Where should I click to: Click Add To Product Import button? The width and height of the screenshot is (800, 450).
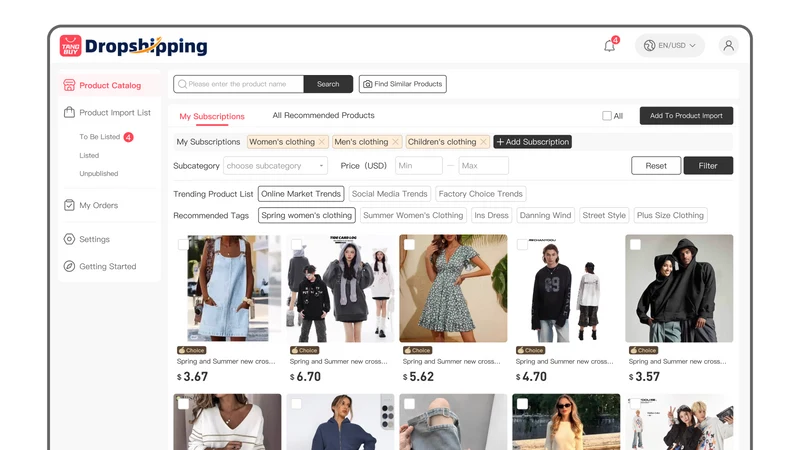(x=686, y=116)
